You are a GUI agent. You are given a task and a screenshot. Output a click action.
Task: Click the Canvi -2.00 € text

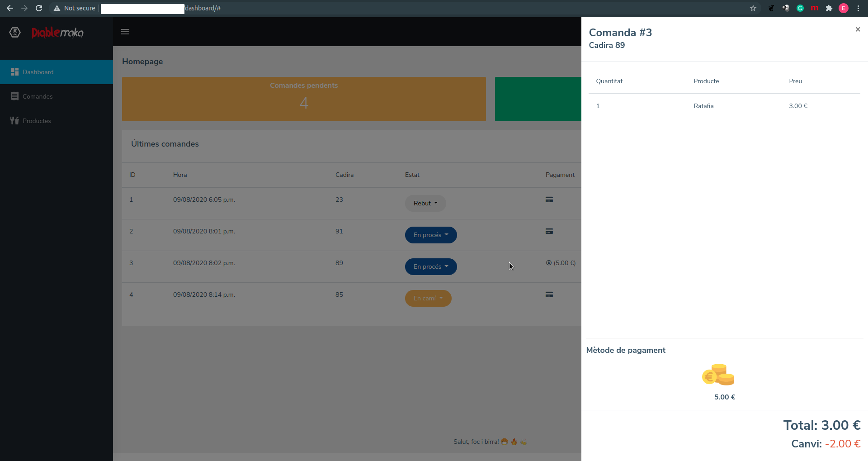point(826,444)
